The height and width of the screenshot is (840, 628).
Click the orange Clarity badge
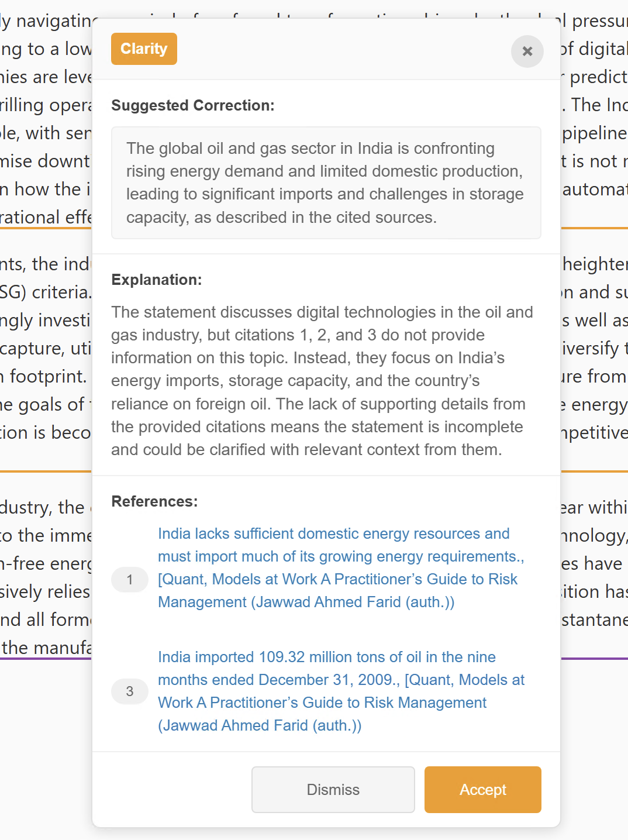pos(144,49)
